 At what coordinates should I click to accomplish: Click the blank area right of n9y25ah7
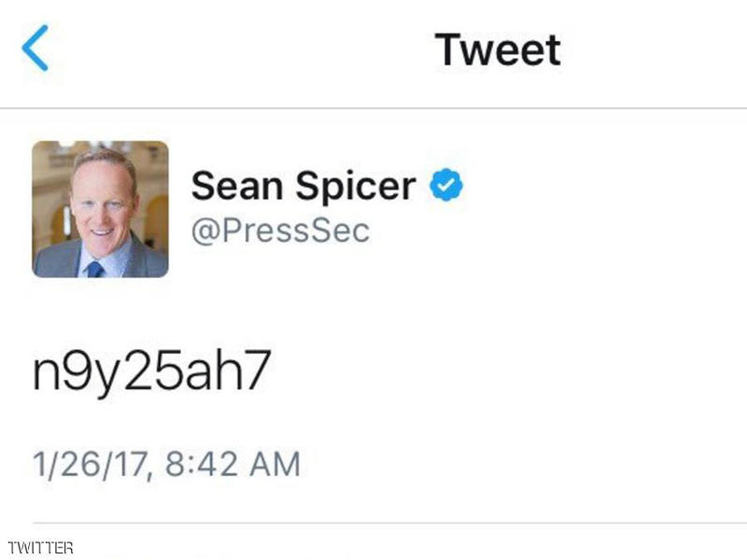(x=514, y=371)
